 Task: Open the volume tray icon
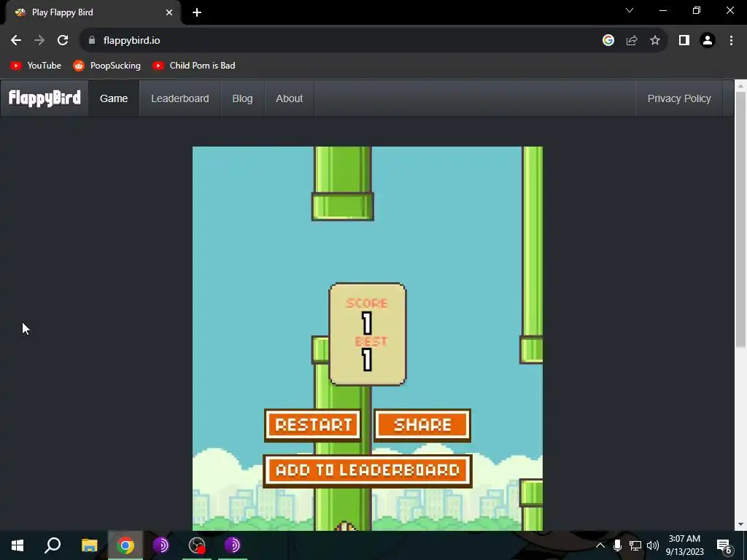click(653, 545)
